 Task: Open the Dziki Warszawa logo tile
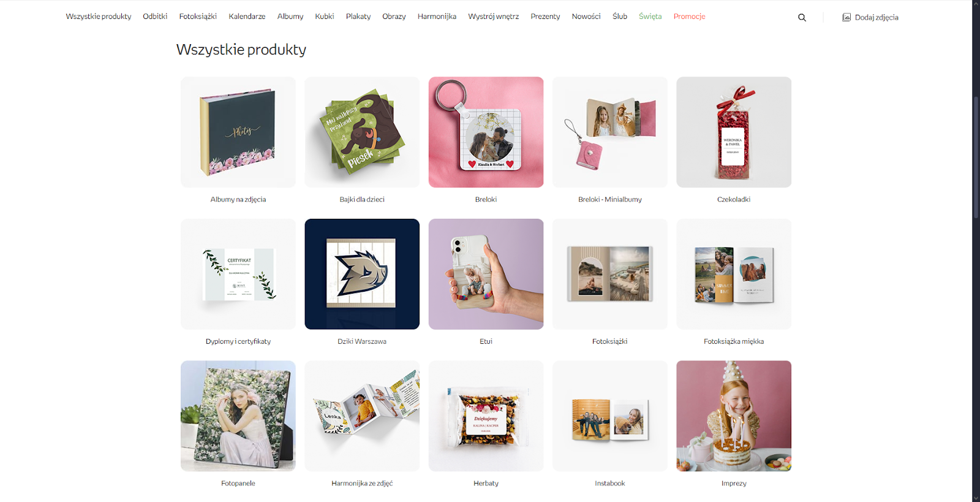click(x=362, y=274)
